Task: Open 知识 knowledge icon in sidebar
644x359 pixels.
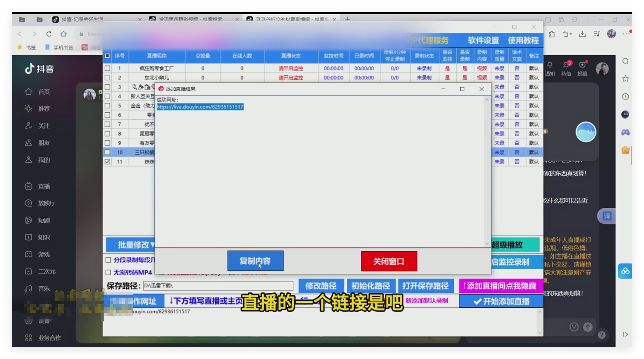Action: click(x=28, y=237)
